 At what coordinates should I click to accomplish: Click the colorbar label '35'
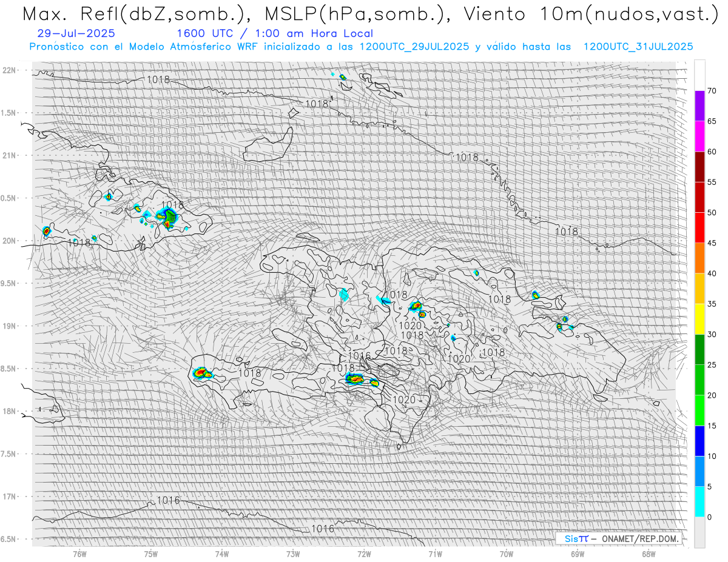click(712, 304)
